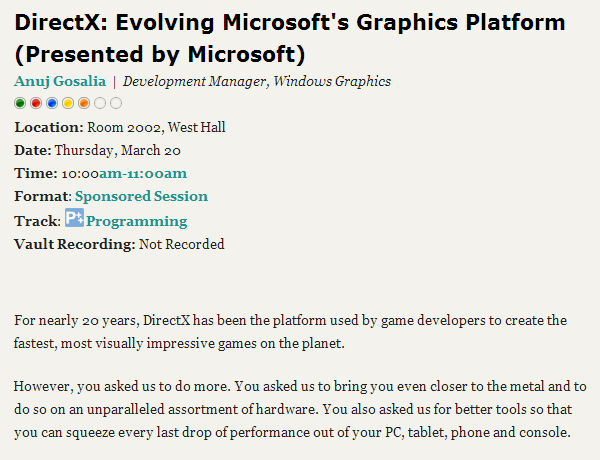Screen dimensions: 600x460
Task: Click the last empty white dot
Action: [116, 103]
